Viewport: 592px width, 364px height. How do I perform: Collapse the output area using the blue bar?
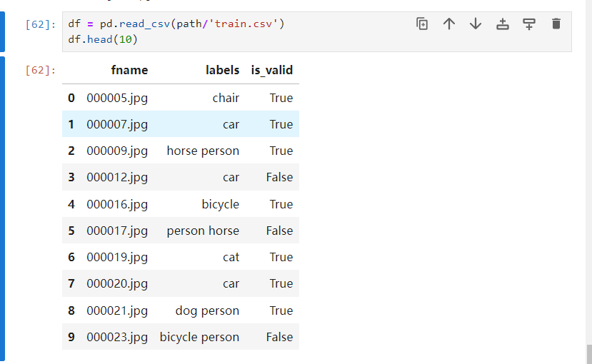click(x=3, y=208)
